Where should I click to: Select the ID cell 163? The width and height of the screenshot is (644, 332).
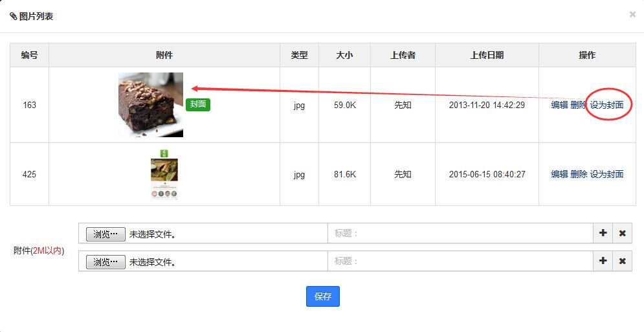tap(30, 105)
